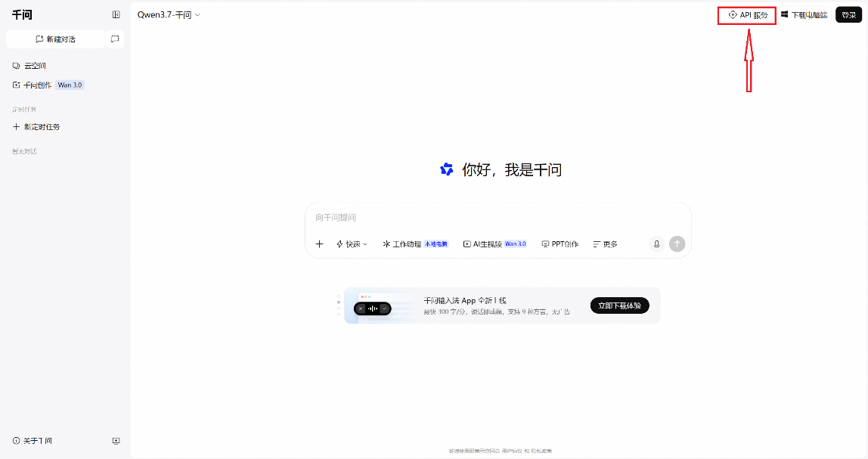Expand the Qwen3.7-千问 model selector
Image resolution: width=868 pixels, height=459 pixels.
169,15
